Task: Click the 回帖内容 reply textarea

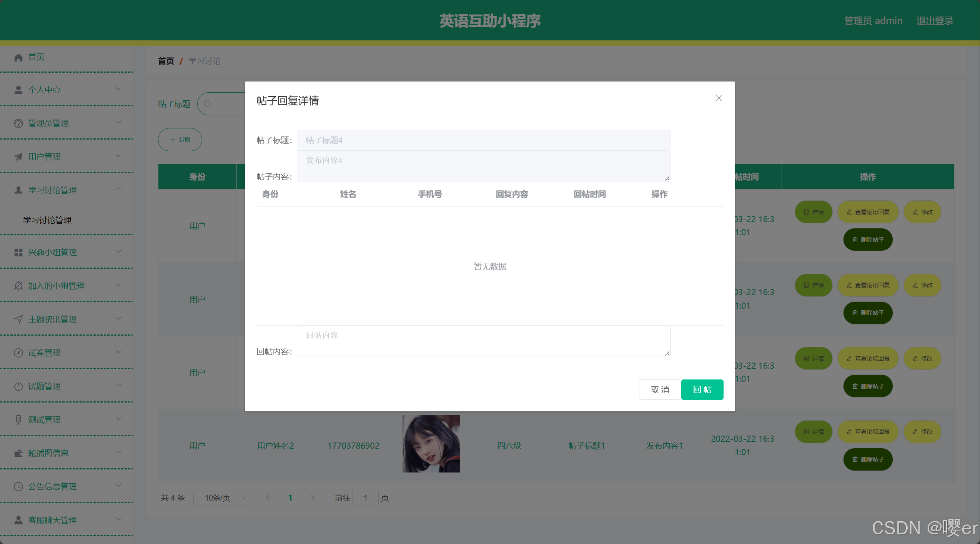Action: point(483,341)
